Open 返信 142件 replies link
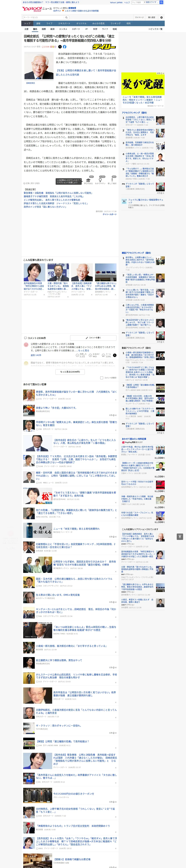This screenshot has height=868, width=186. tap(36, 355)
